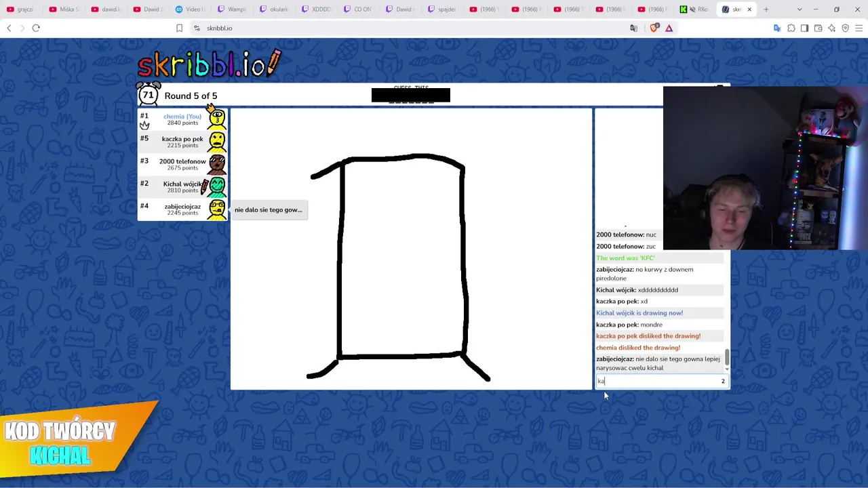The image size is (868, 488).
Task: Open site settings icon beside skribbl.io URL
Action: click(197, 28)
